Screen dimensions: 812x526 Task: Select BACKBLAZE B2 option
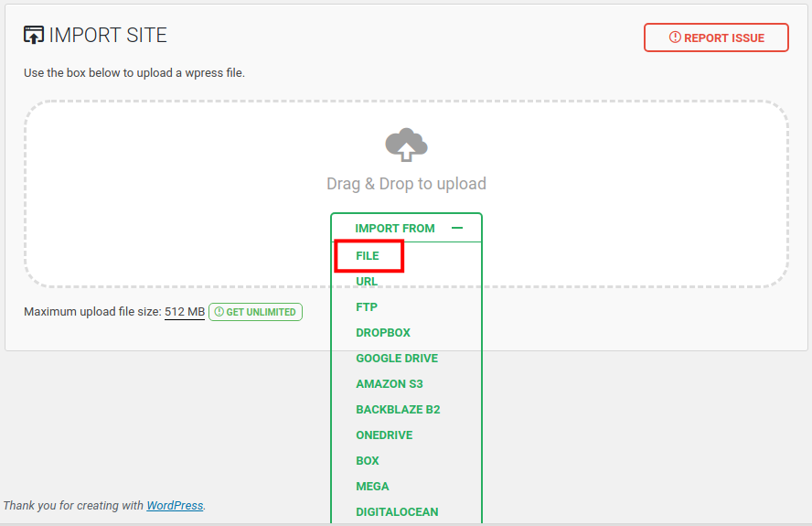point(398,410)
